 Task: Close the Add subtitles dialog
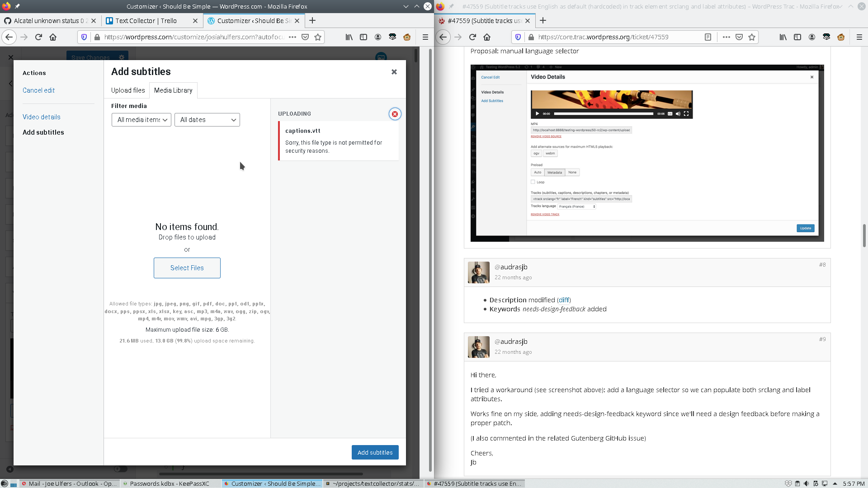click(x=394, y=72)
